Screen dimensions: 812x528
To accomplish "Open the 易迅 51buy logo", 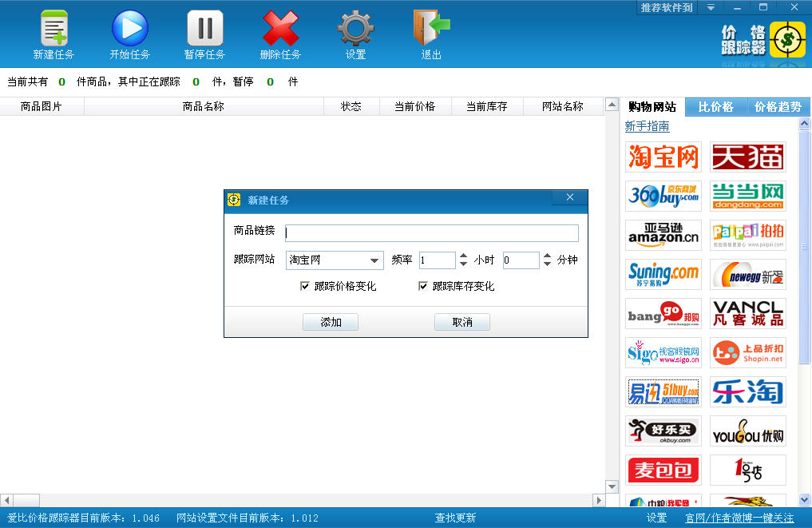I will click(x=663, y=391).
